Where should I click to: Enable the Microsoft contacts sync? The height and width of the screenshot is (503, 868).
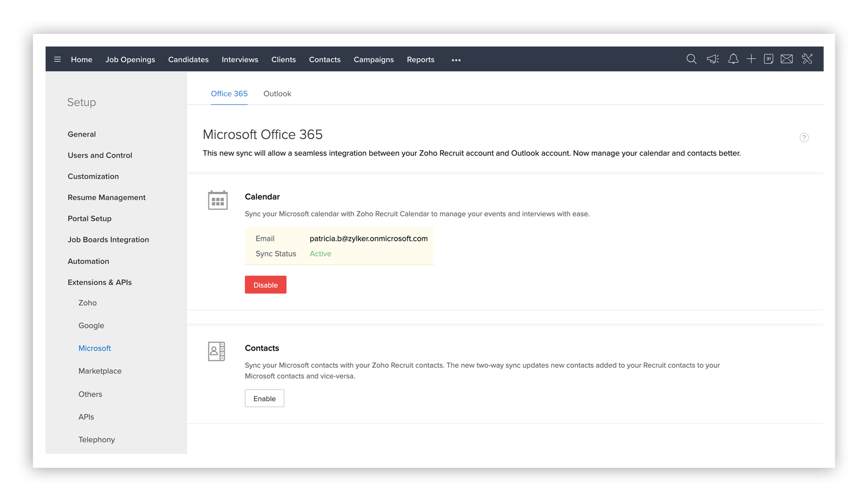264,398
